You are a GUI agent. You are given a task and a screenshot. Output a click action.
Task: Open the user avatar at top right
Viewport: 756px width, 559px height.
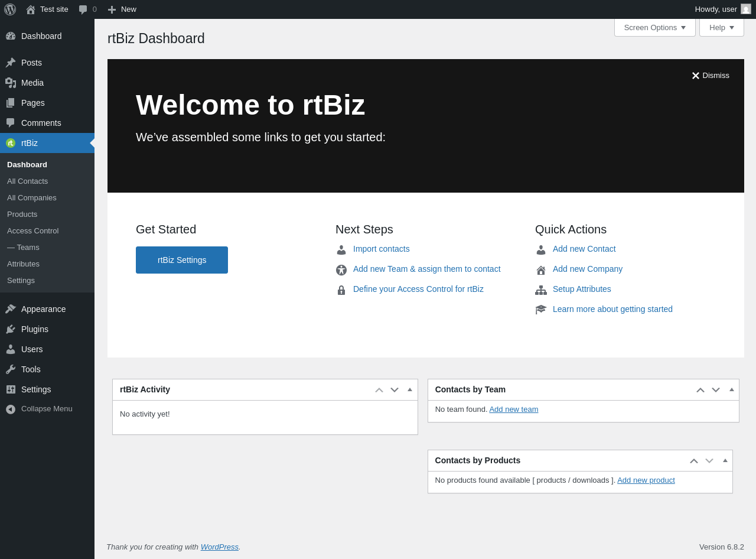(746, 9)
